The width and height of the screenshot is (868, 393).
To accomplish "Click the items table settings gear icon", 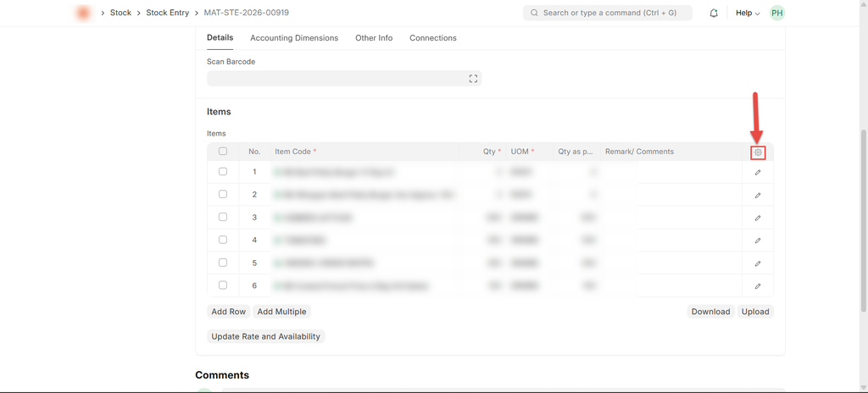I will tap(758, 152).
